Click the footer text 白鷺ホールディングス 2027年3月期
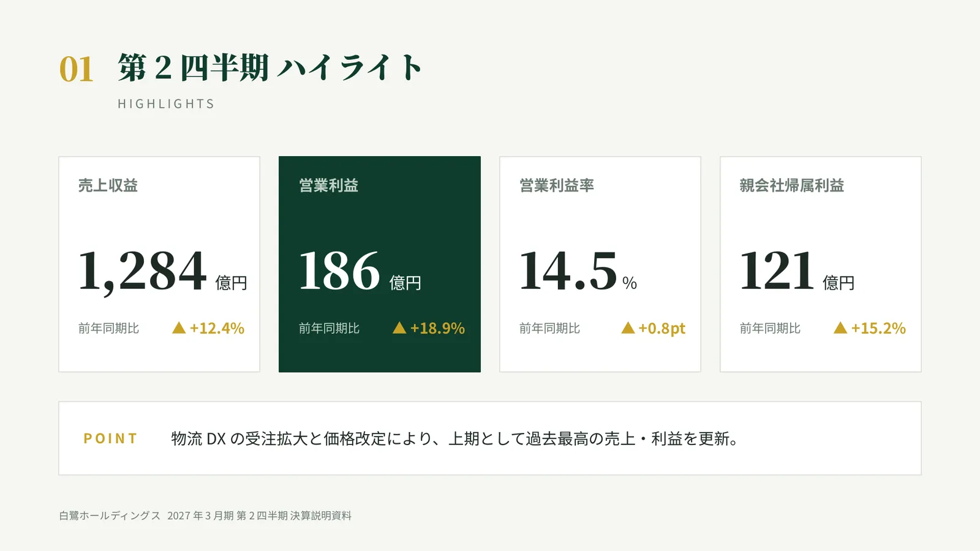 [205, 515]
